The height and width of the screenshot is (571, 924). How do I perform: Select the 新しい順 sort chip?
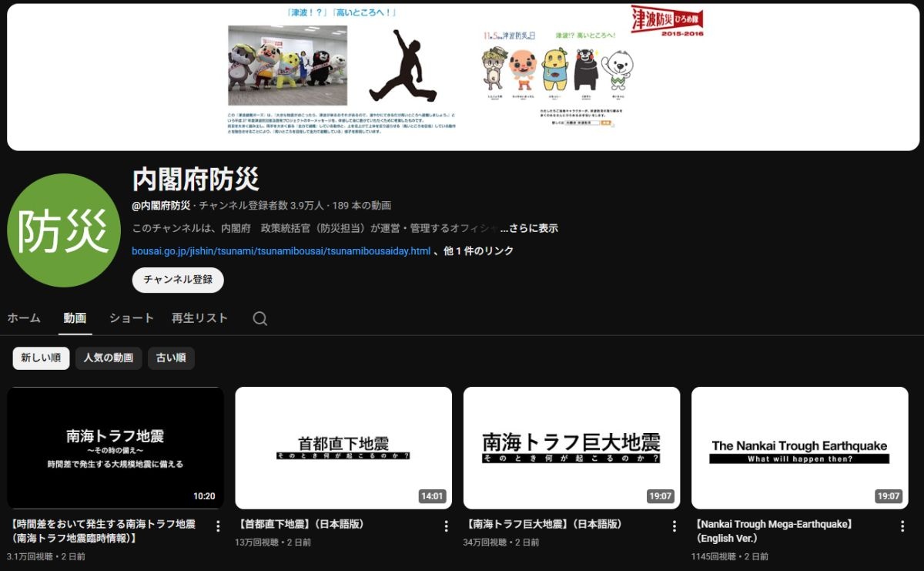point(41,358)
